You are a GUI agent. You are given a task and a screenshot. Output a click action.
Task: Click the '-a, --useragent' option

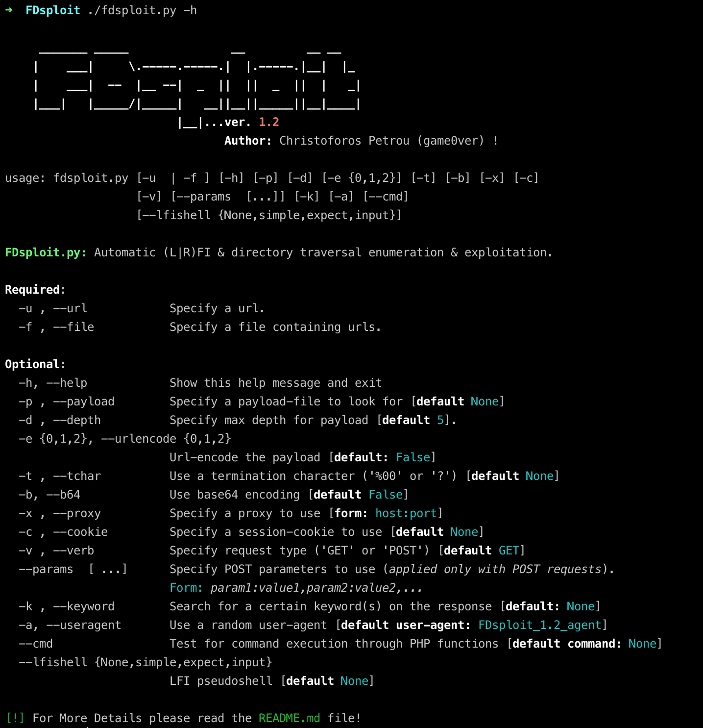[x=70, y=625]
